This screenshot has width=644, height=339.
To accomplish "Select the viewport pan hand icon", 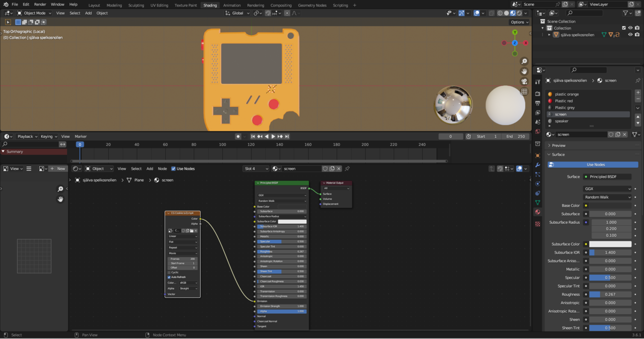I will pos(524,71).
